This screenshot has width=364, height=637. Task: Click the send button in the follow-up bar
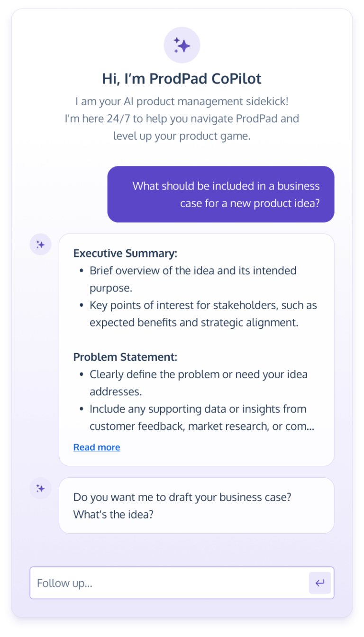pyautogui.click(x=320, y=583)
